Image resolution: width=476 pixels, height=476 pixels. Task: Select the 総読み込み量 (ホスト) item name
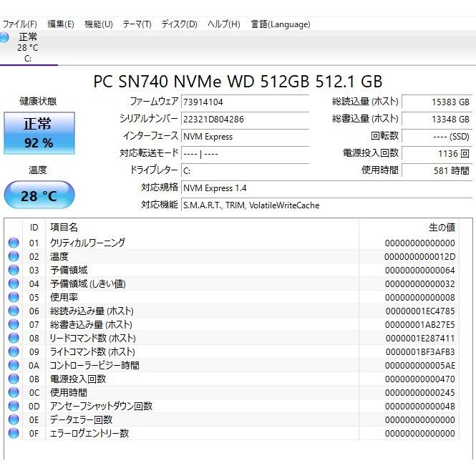[92, 311]
